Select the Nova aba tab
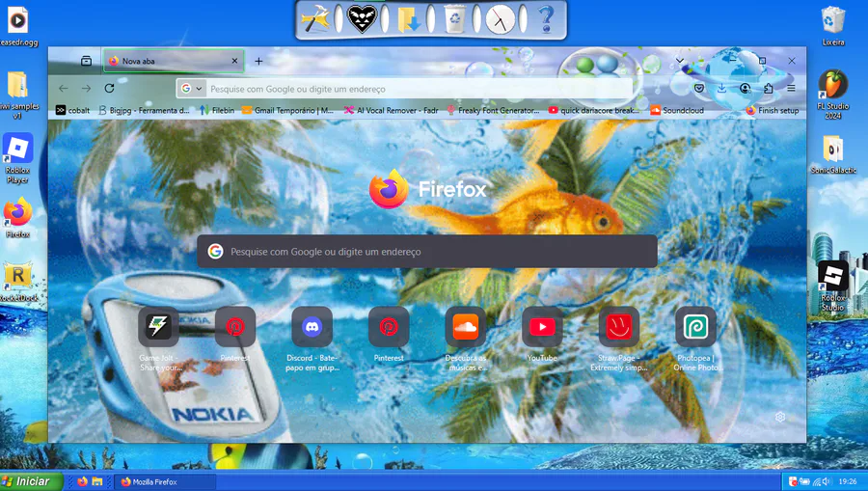 tap(174, 61)
